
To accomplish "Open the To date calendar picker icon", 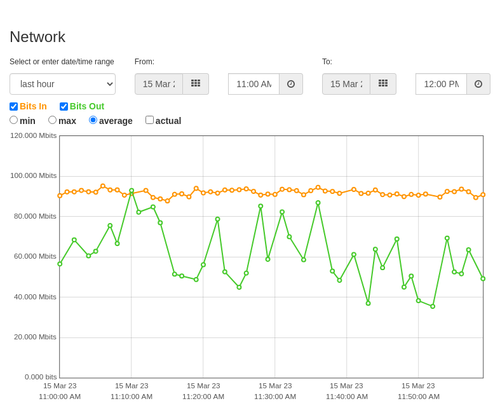I will pos(383,84).
